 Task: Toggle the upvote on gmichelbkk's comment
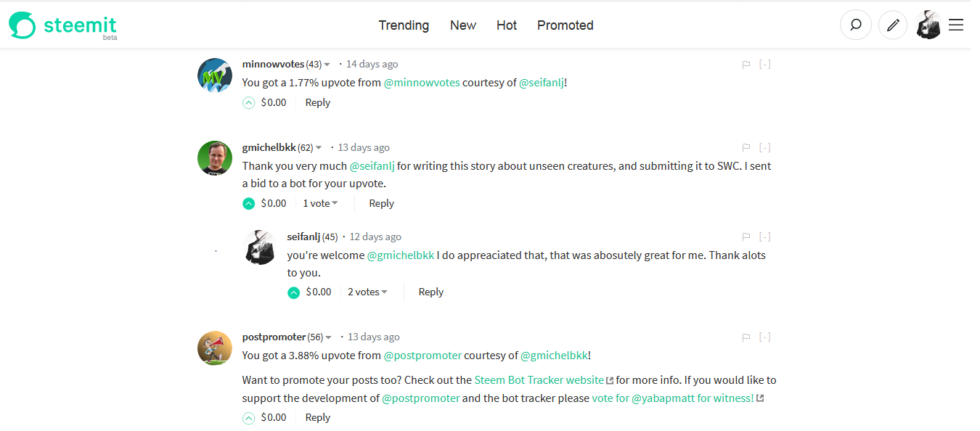click(x=249, y=204)
